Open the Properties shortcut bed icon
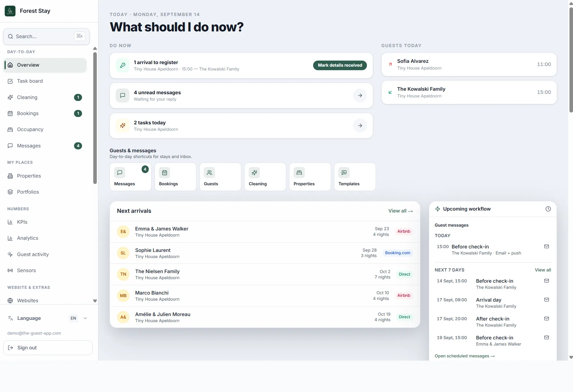Image resolution: width=573 pixels, height=392 pixels. point(299,173)
